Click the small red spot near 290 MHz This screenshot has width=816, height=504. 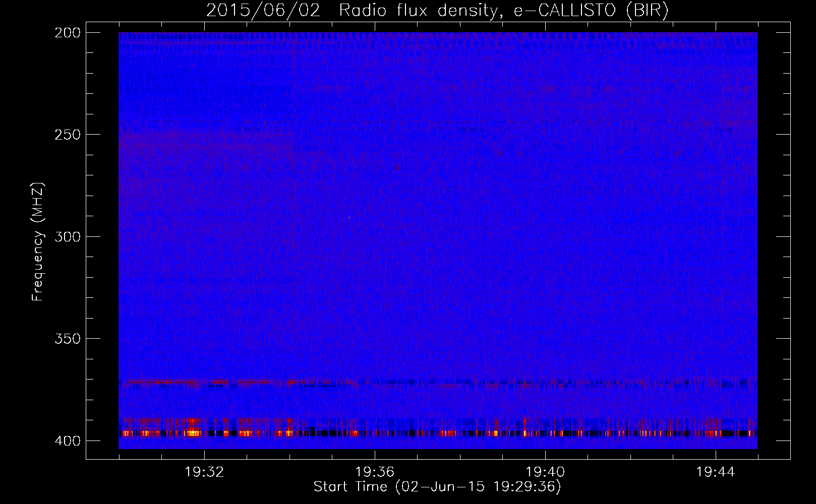[349, 218]
